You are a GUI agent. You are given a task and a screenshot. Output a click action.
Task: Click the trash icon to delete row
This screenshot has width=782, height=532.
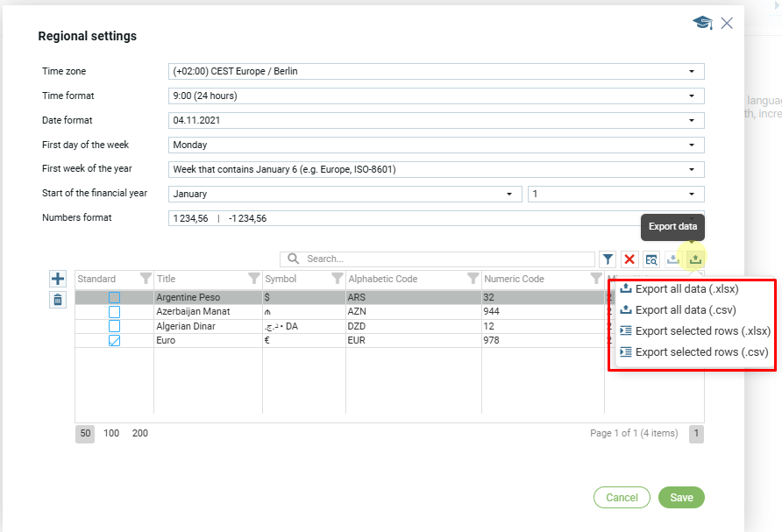pos(58,300)
